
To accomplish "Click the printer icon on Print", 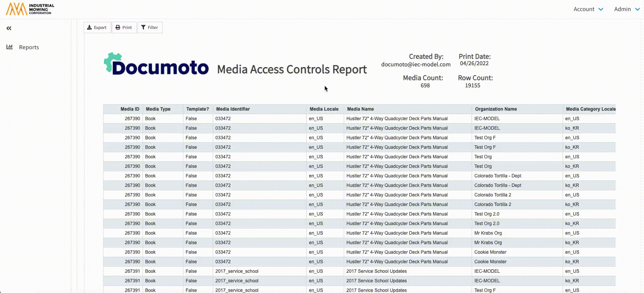I will tap(118, 27).
